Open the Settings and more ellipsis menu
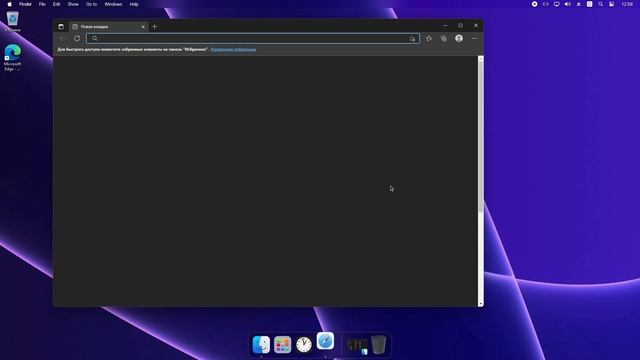Screen dimensions: 640x360 (474, 38)
